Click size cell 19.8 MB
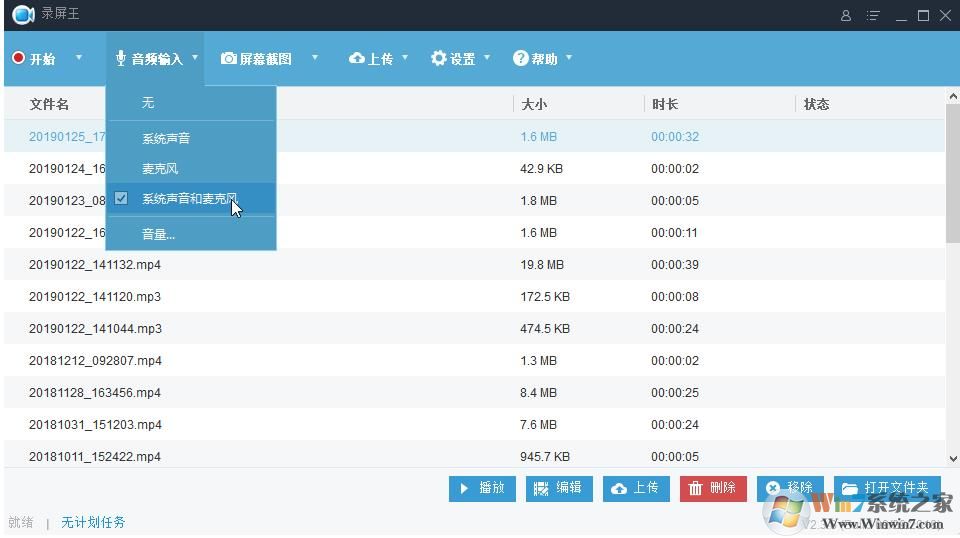Viewport: 960px width, 538px height. point(542,264)
